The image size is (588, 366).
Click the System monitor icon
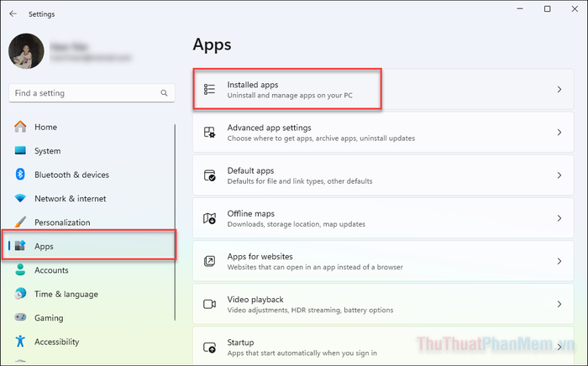click(20, 150)
